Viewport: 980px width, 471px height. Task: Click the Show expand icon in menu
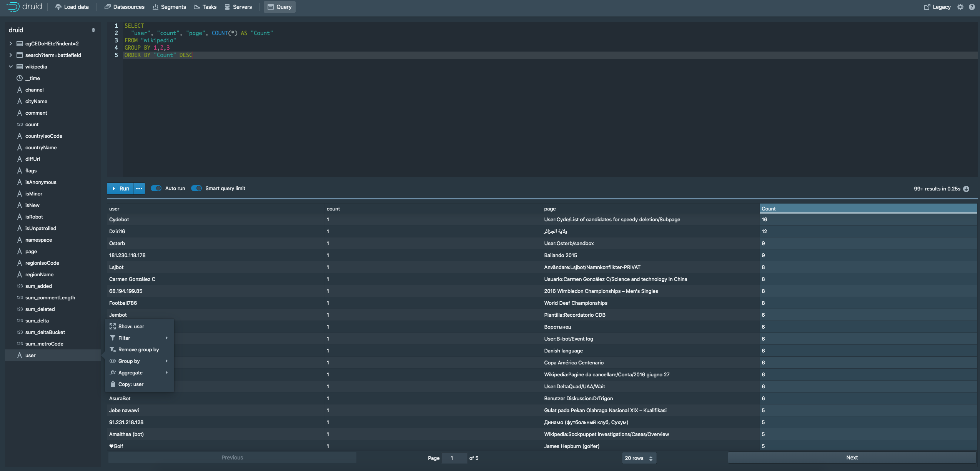pyautogui.click(x=113, y=326)
